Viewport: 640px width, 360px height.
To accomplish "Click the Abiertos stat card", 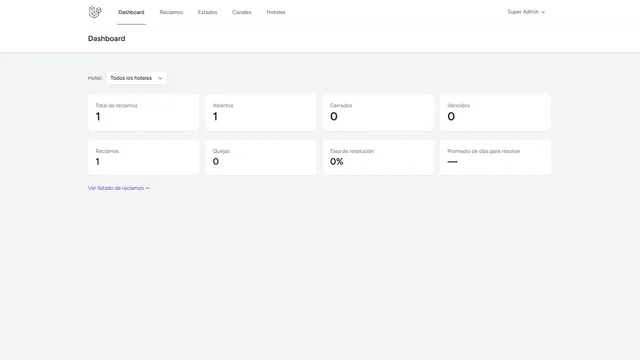I will click(260, 113).
